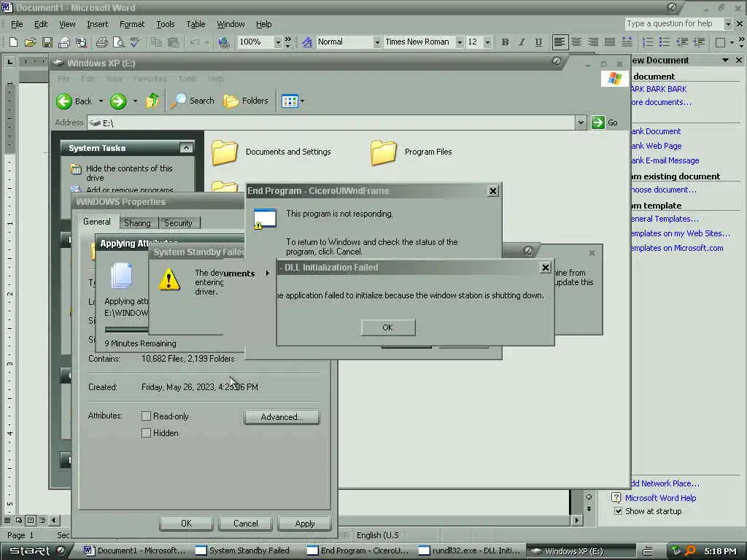Screen dimensions: 747x560
Task: Check the Read-only attribute checkbox
Action: click(x=146, y=416)
